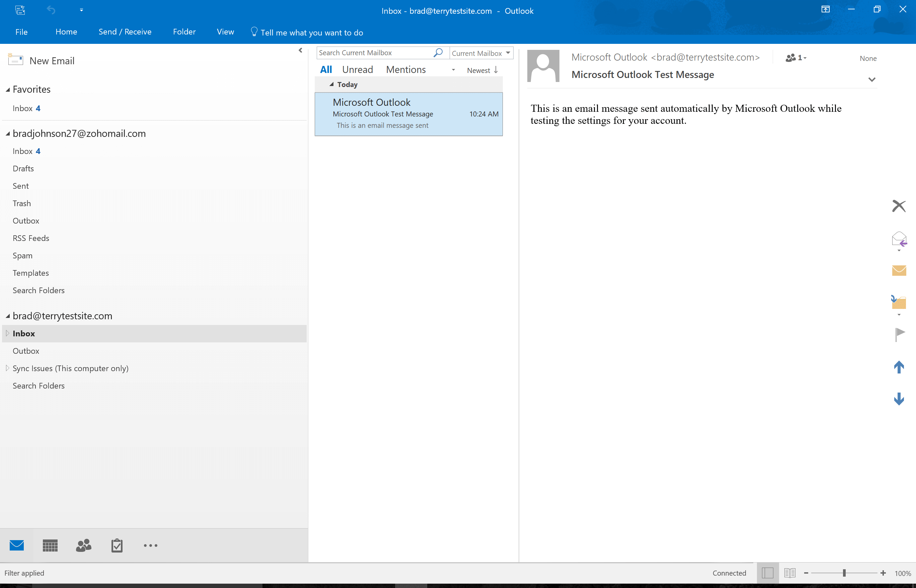Click the Undo icon in title bar
The height and width of the screenshot is (588, 916).
pyautogui.click(x=51, y=10)
